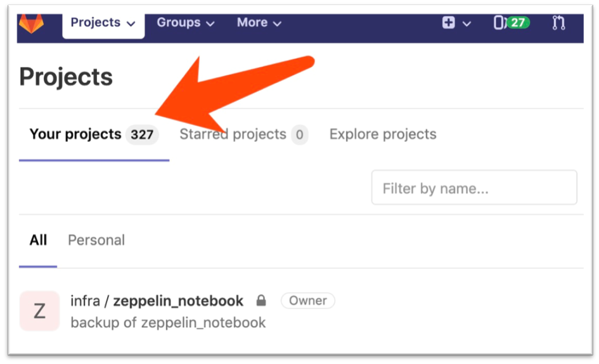599x364 pixels.
Task: Open the More menu
Action: click(x=259, y=23)
